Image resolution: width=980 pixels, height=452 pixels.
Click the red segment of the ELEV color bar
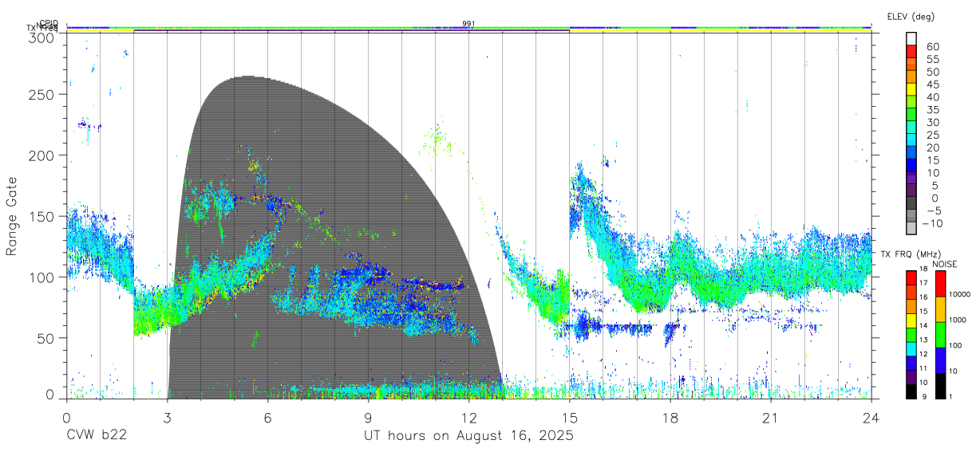[x=912, y=51]
